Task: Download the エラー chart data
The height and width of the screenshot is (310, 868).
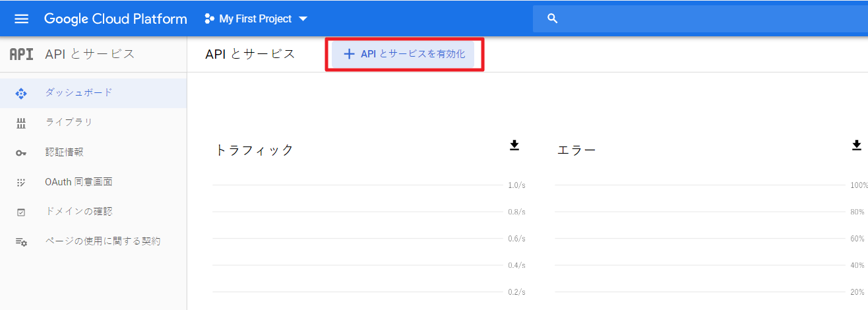Action: (857, 145)
